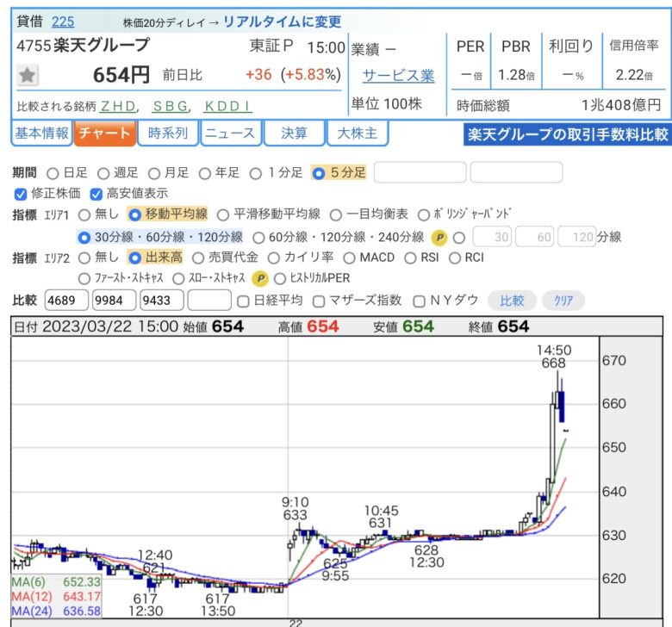Open the 基本情報 tab

coord(41,133)
